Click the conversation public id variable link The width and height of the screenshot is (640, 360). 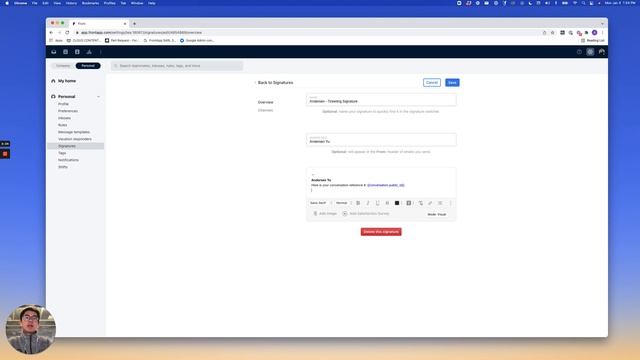[x=386, y=185]
